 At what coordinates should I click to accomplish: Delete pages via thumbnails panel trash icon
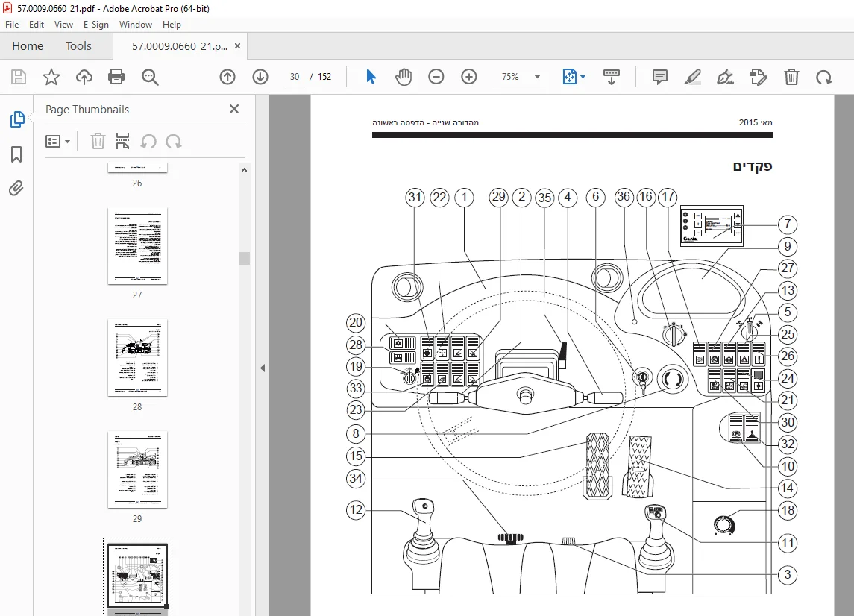coord(98,142)
